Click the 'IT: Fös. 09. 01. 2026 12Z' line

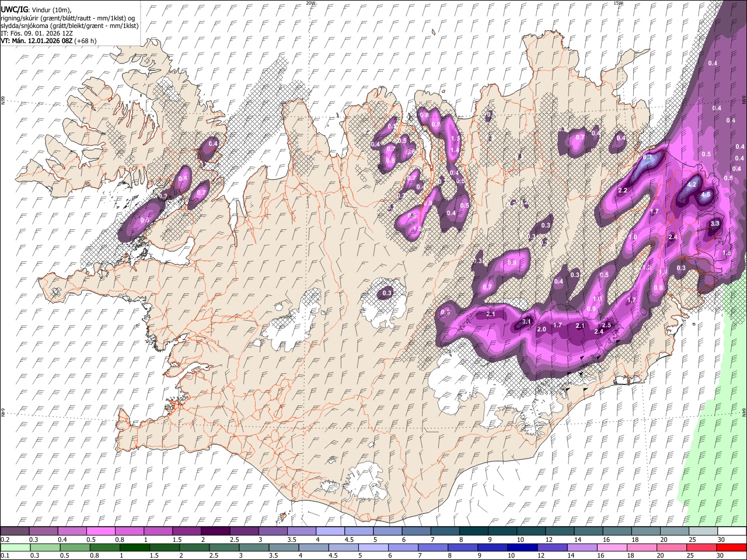(x=37, y=33)
